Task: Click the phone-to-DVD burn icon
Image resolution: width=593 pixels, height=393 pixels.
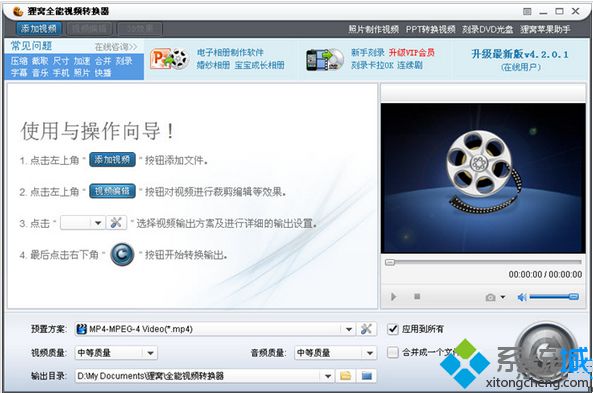Action: pyautogui.click(x=325, y=60)
